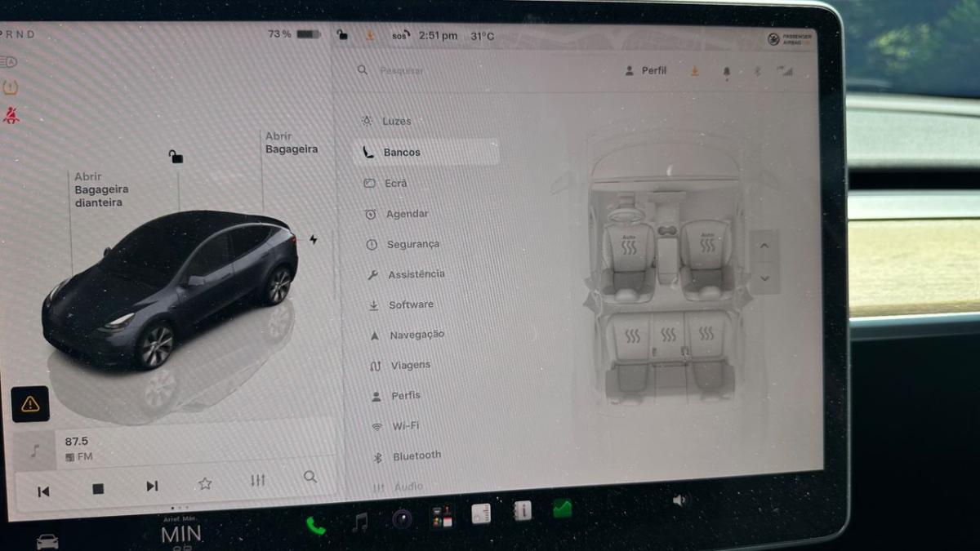This screenshot has height=551, width=980.
Task: Mark radio station 87.5 as favorite
Action: 205,483
